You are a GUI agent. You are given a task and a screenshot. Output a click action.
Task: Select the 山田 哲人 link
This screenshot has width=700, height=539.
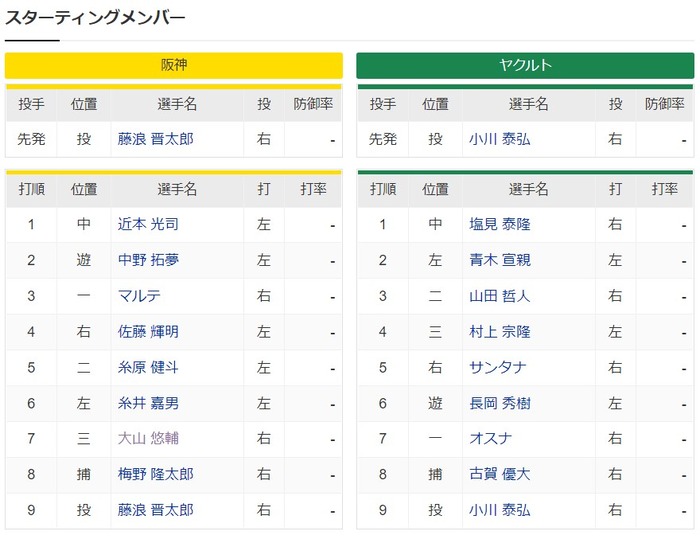[x=500, y=296]
